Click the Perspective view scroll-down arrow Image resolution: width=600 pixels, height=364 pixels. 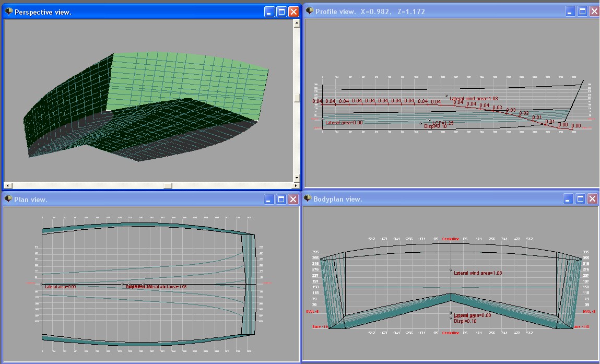click(x=297, y=179)
